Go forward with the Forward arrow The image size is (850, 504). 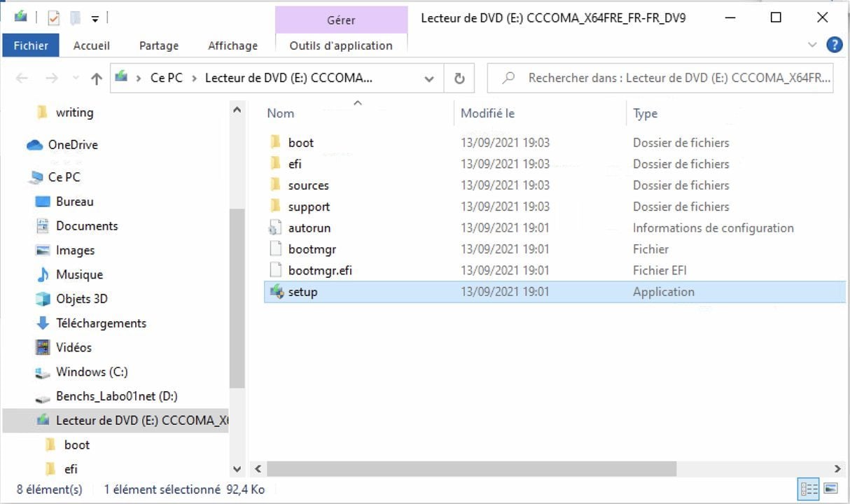51,78
